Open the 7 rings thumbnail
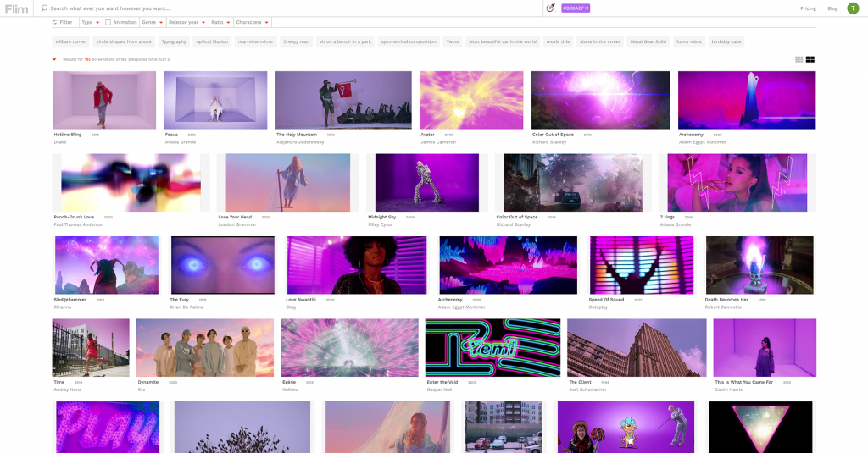The height and width of the screenshot is (453, 868). pyautogui.click(x=737, y=183)
